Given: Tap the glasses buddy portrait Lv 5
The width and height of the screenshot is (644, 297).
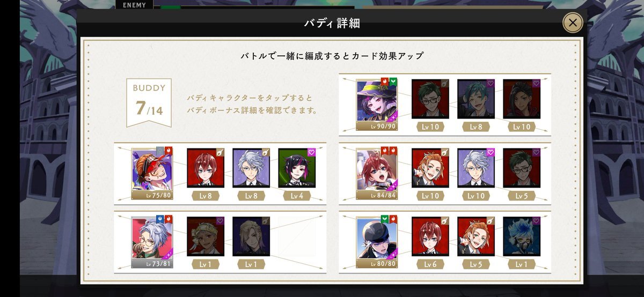Looking at the screenshot, I should click(522, 168).
